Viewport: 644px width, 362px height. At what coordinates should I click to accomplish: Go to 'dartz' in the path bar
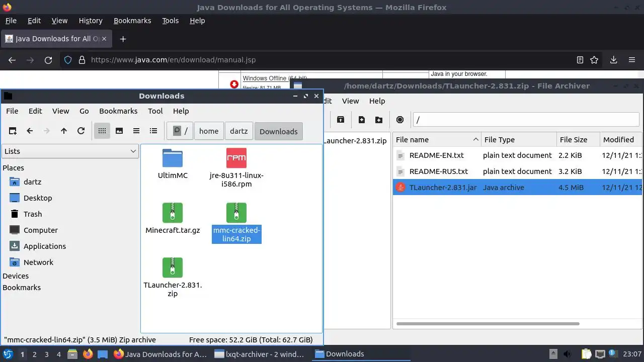click(239, 131)
